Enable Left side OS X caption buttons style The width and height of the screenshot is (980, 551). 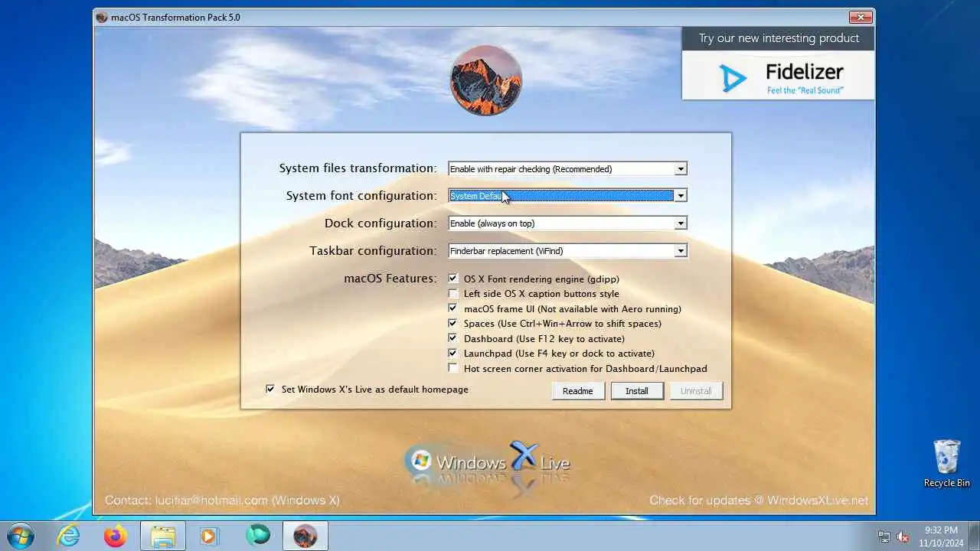[453, 293]
